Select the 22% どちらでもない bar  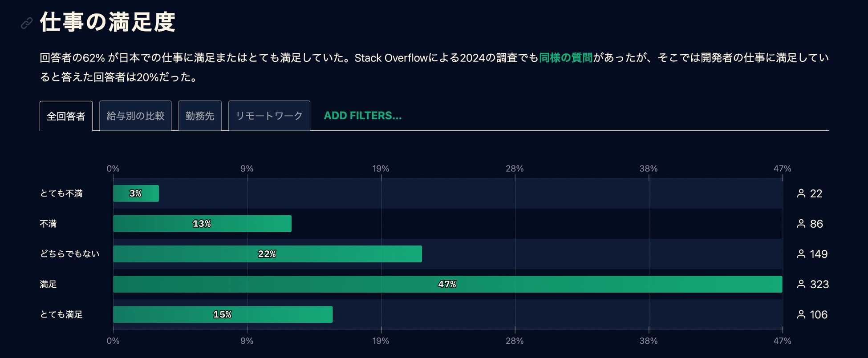[x=267, y=254]
